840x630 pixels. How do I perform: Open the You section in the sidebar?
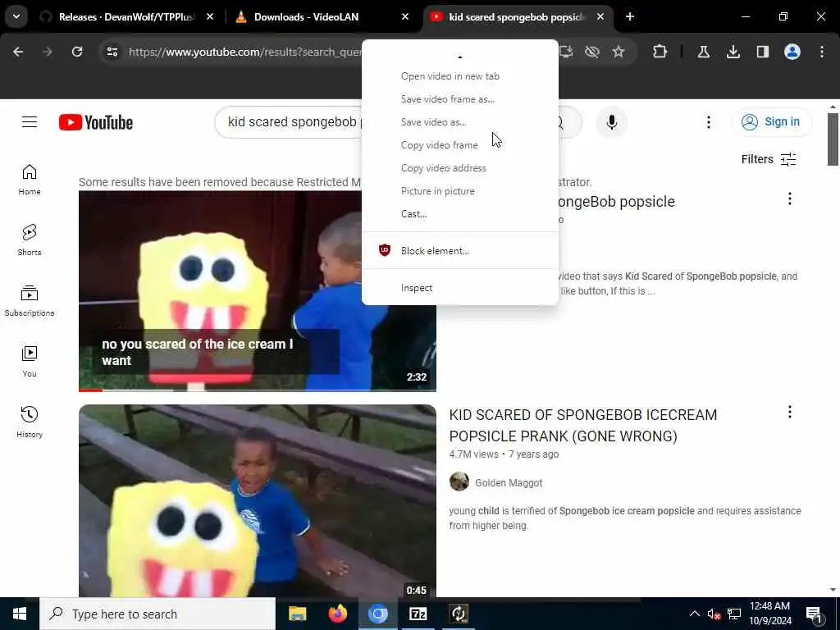click(x=30, y=361)
